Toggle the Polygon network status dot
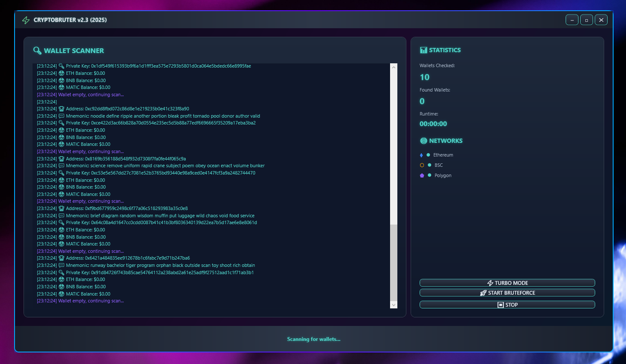626x364 pixels. pos(429,175)
